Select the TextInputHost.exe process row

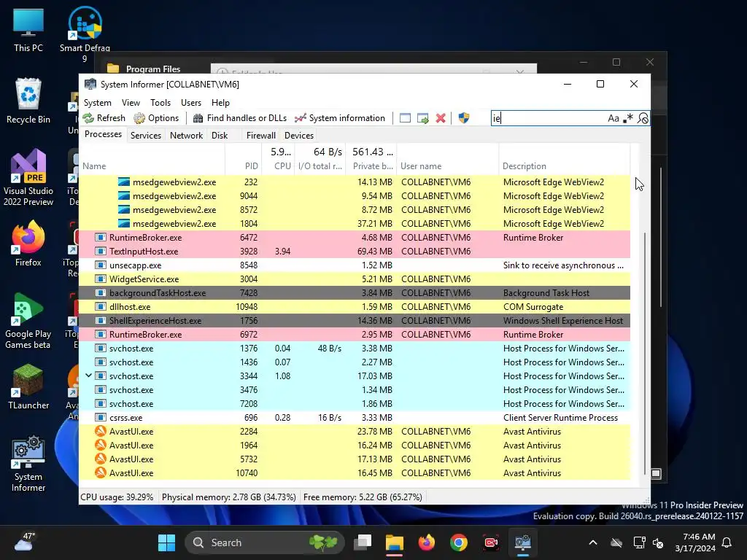[x=355, y=252]
